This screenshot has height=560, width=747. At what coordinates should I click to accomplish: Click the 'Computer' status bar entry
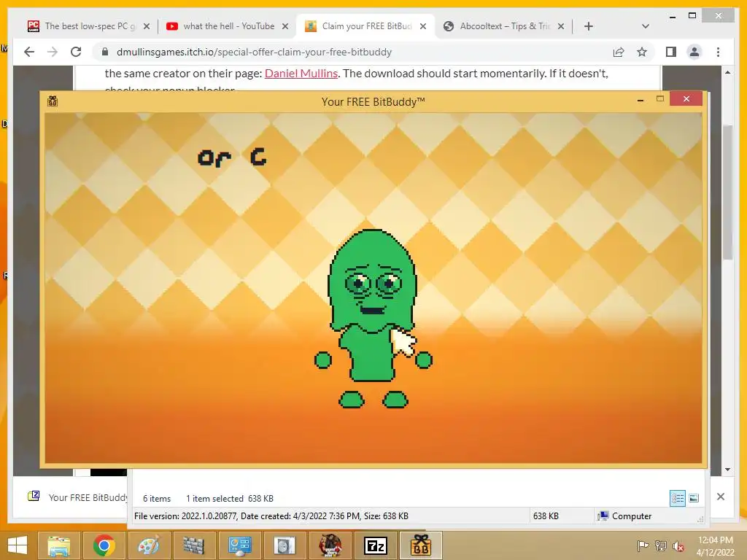point(625,516)
